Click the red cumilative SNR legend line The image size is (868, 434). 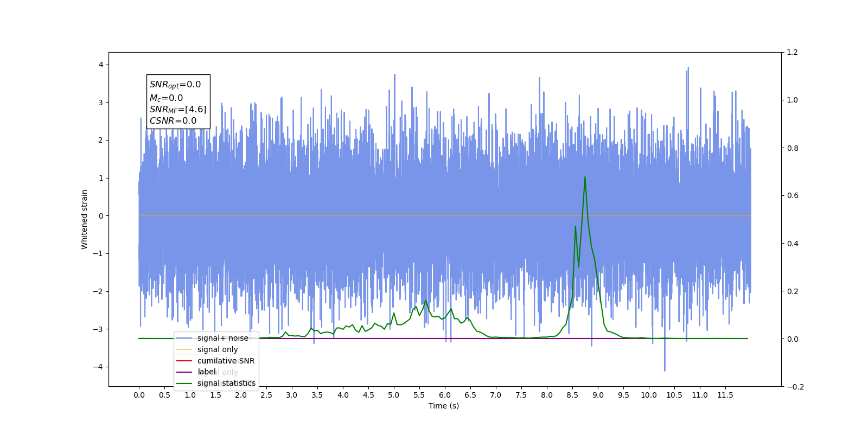(184, 361)
